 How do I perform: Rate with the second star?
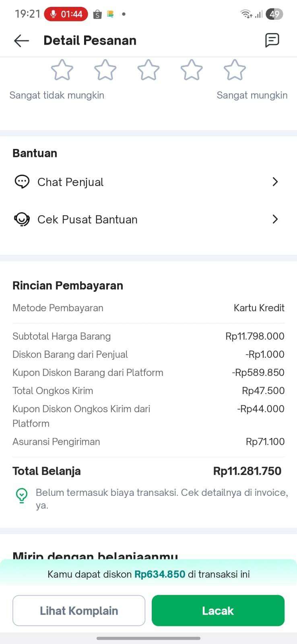click(105, 70)
